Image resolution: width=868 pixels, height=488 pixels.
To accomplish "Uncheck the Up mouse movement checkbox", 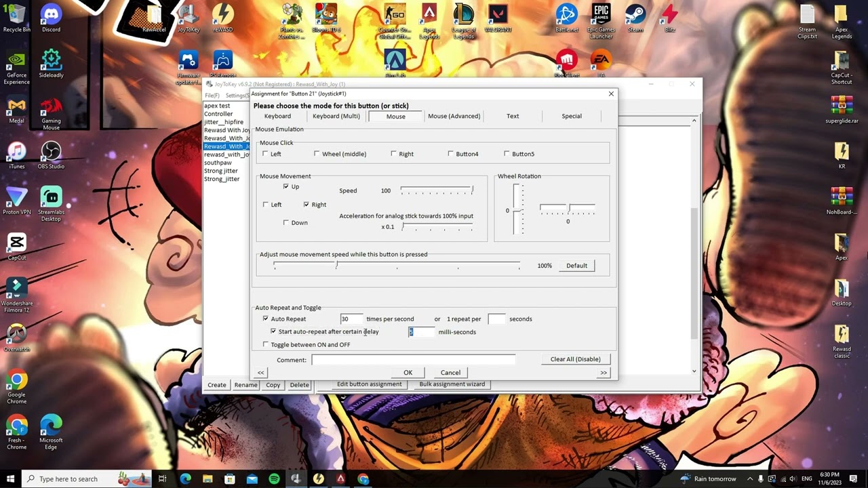I will 286,186.
